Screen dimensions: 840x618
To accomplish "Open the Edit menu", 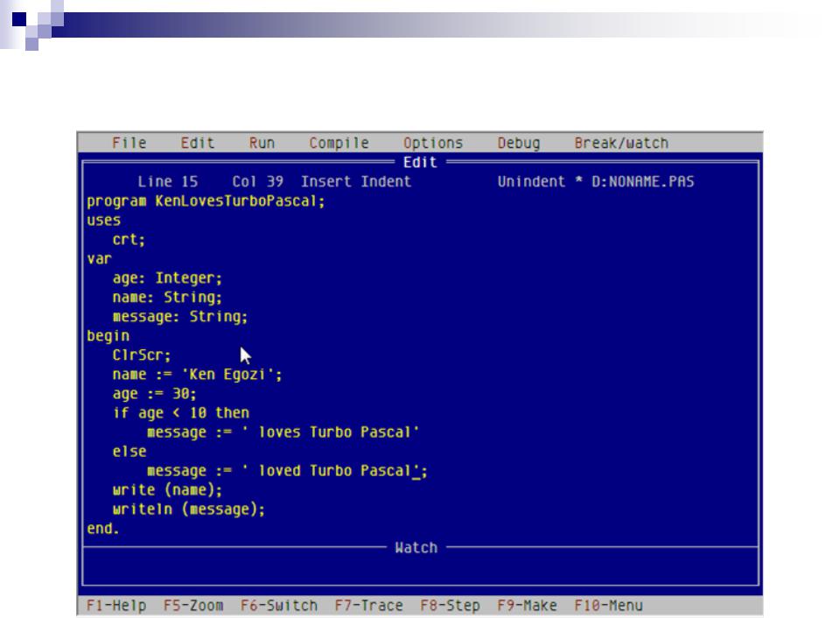I will (198, 143).
